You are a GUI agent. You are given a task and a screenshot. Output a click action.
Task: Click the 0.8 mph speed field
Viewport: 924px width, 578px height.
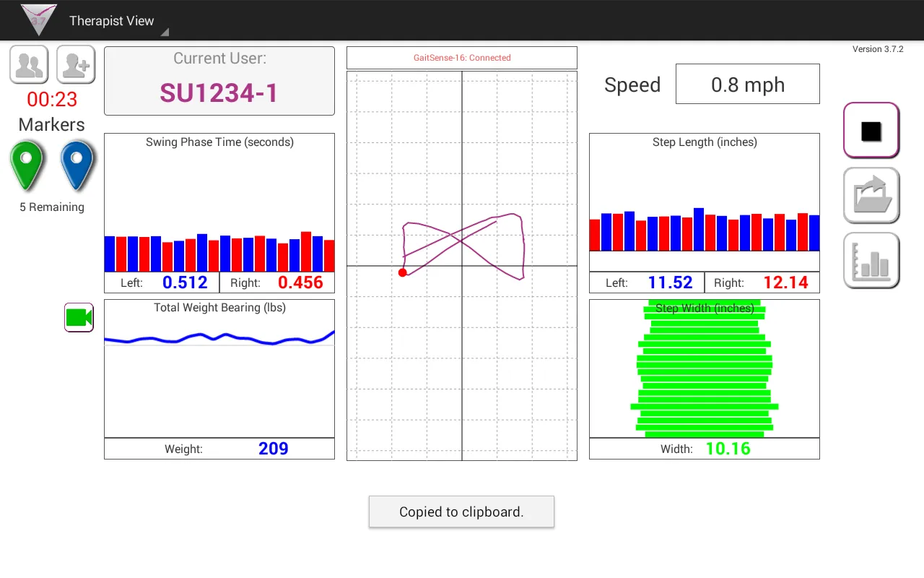point(748,84)
